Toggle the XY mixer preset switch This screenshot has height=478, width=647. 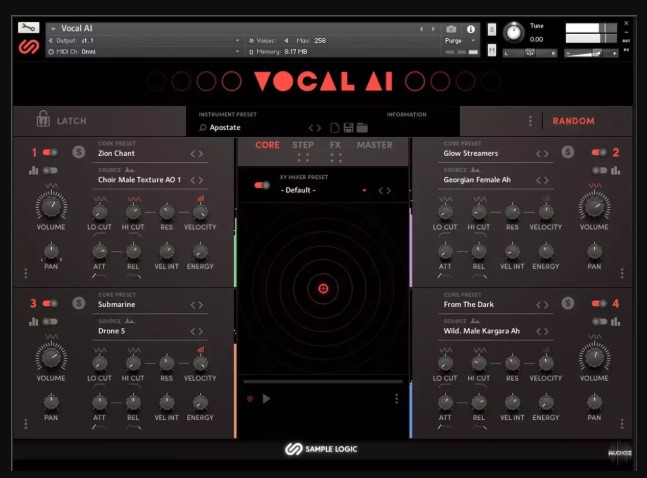coord(262,185)
